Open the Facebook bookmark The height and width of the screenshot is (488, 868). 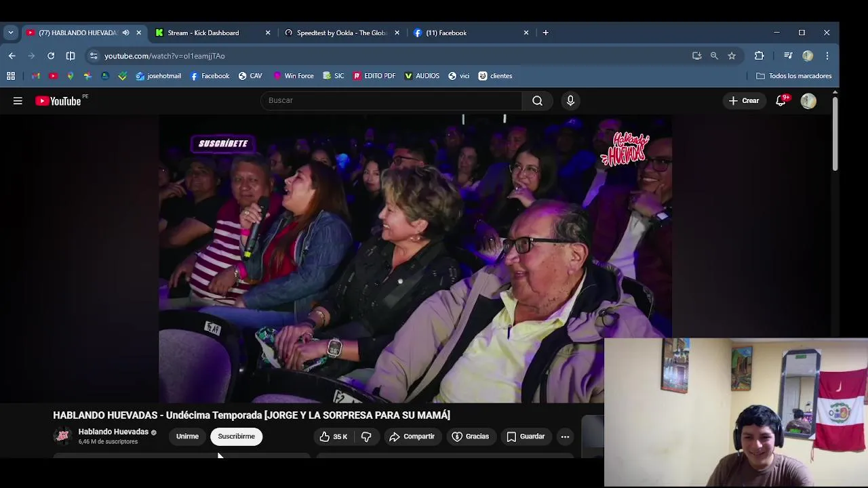210,76
